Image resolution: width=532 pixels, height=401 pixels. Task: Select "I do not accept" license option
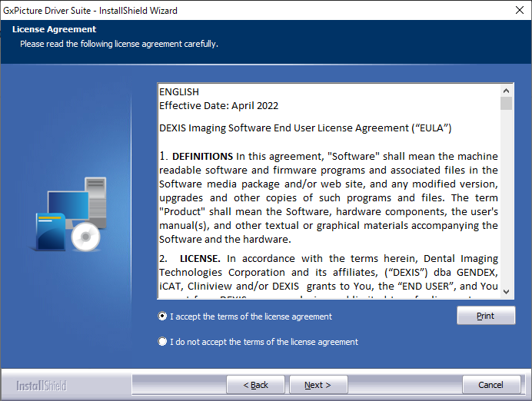click(162, 342)
